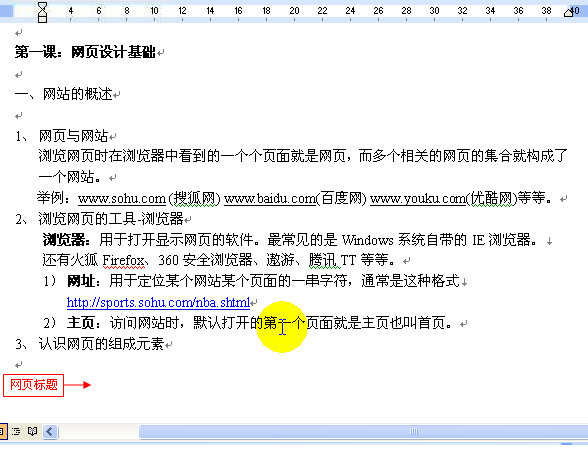Click the word 举例： before the links
Viewport: 588px width, 450px height.
click(54, 198)
